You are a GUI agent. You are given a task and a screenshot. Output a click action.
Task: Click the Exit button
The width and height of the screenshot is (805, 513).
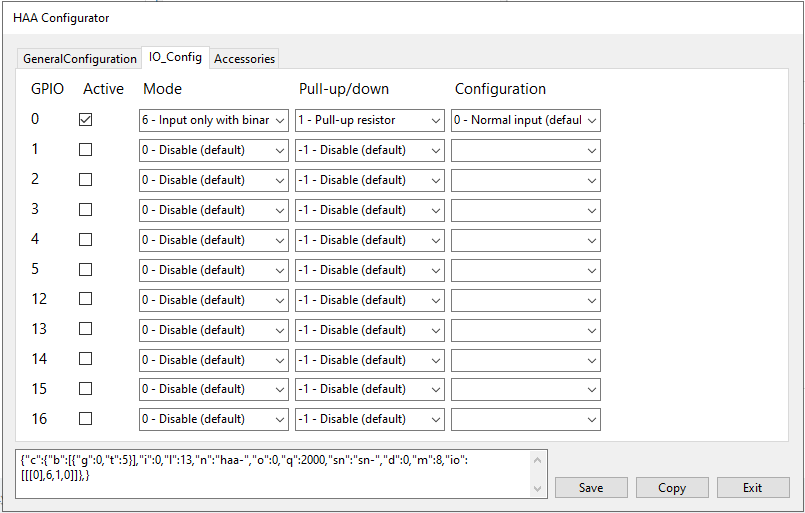[752, 488]
